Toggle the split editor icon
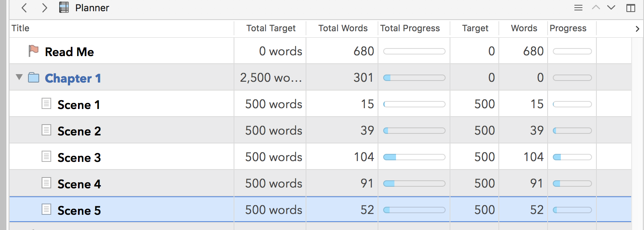 click(631, 8)
